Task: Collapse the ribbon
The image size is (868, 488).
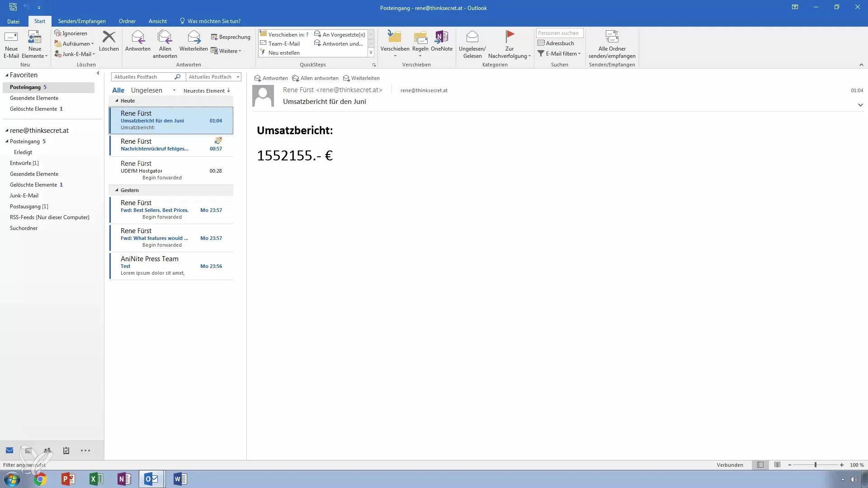Action: click(x=861, y=65)
